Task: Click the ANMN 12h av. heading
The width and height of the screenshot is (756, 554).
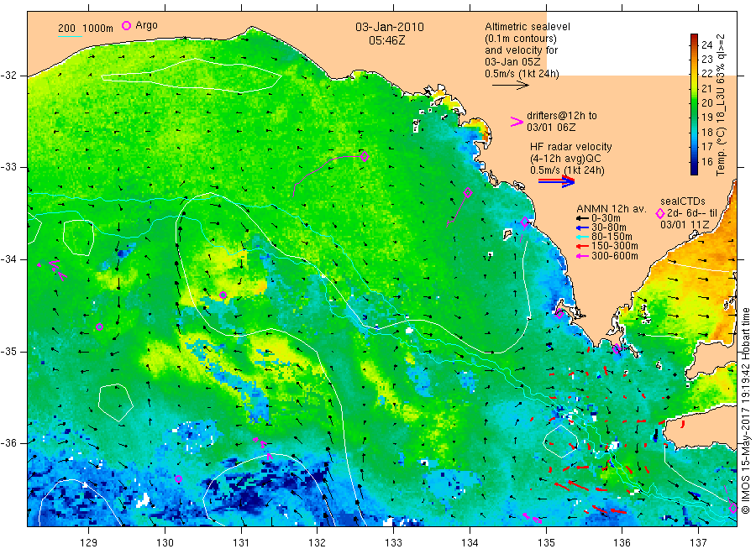Action: [x=612, y=209]
